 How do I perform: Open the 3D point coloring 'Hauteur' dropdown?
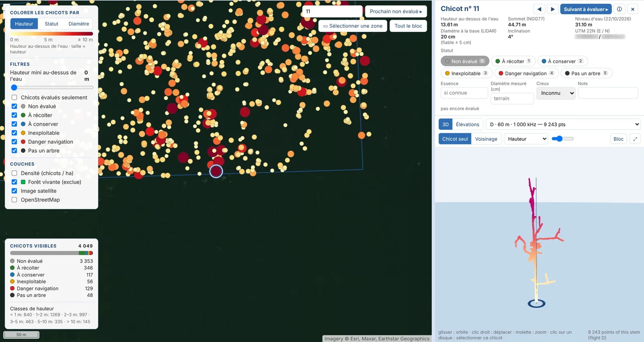tap(526, 139)
